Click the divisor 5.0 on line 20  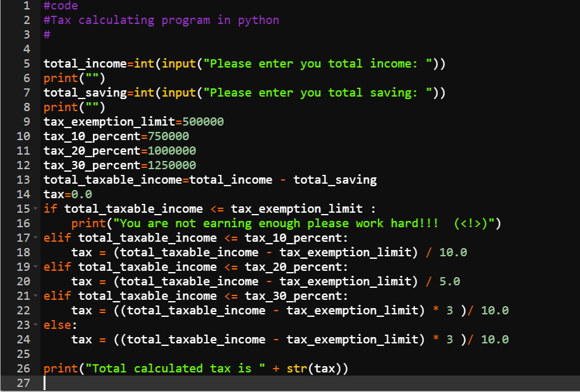pos(450,281)
